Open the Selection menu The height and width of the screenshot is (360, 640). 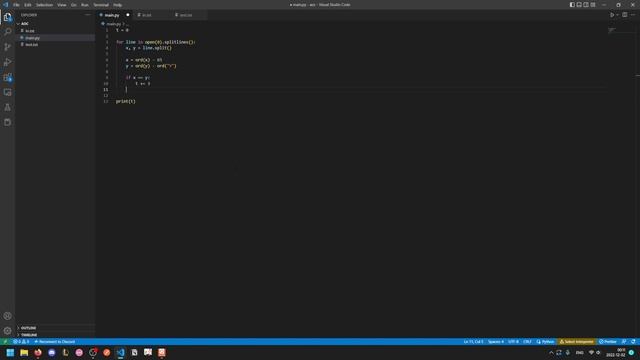[x=44, y=5]
